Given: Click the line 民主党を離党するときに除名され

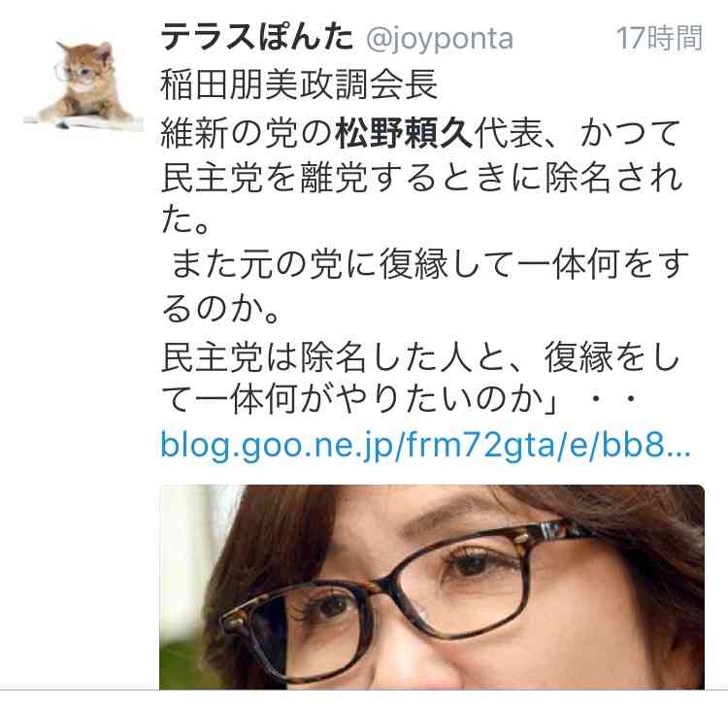Looking at the screenshot, I should tap(421, 179).
